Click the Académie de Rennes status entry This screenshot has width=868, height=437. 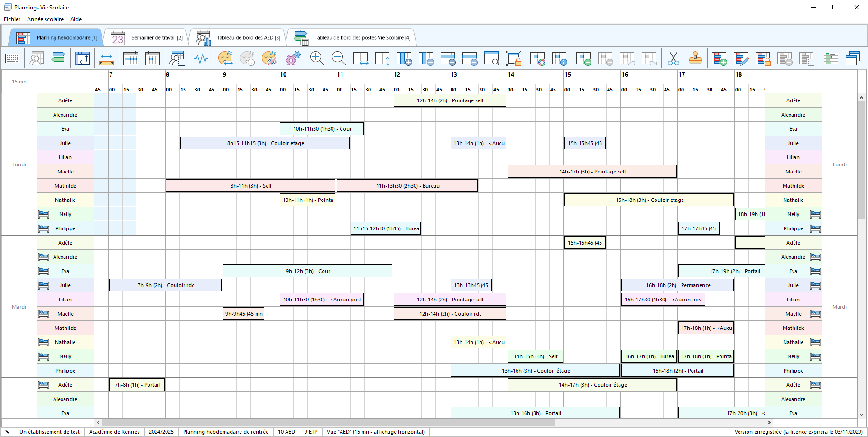tap(114, 432)
